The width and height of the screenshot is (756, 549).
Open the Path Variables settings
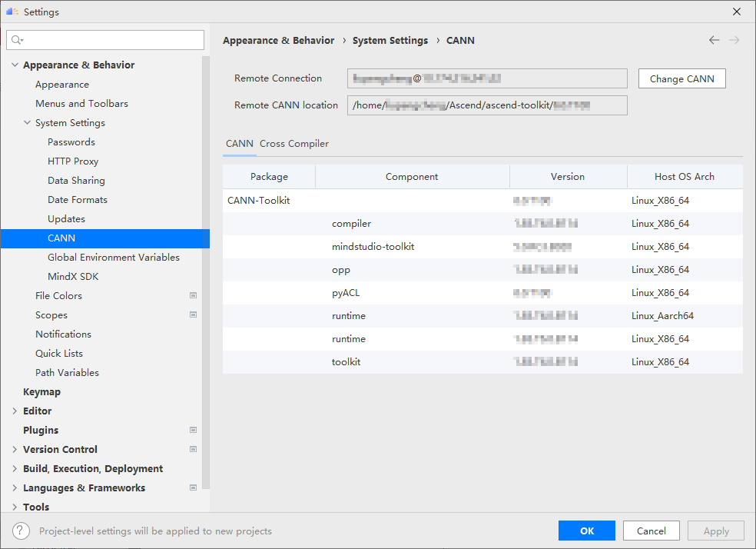point(67,372)
